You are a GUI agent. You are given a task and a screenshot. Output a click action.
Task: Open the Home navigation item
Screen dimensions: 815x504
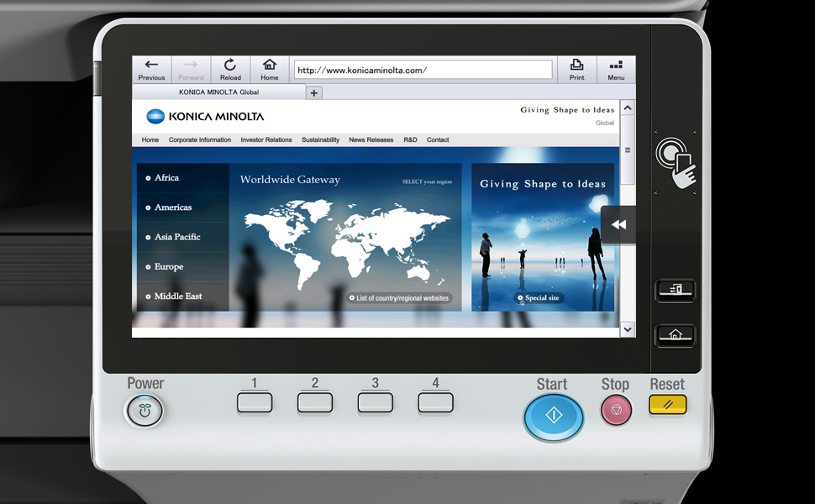click(150, 139)
